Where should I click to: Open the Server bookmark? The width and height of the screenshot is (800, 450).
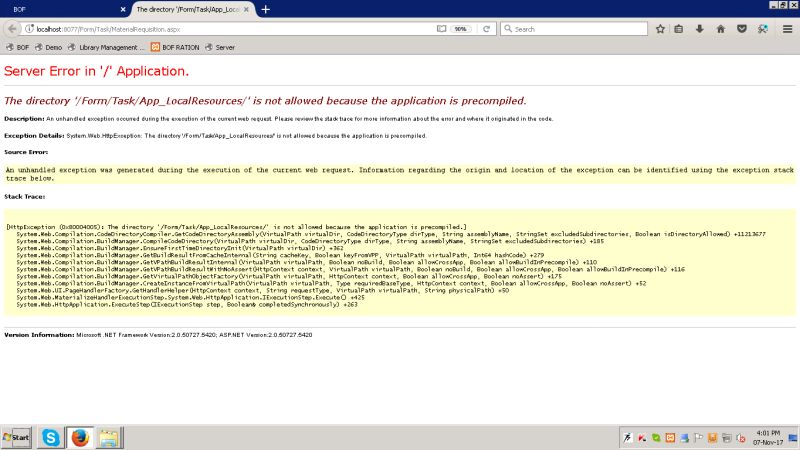220,47
